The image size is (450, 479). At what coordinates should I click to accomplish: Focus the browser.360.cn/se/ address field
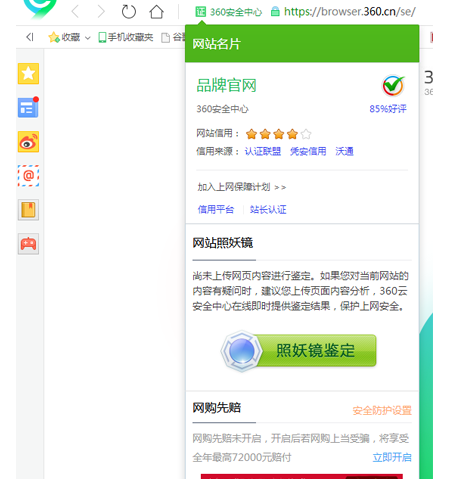point(350,12)
